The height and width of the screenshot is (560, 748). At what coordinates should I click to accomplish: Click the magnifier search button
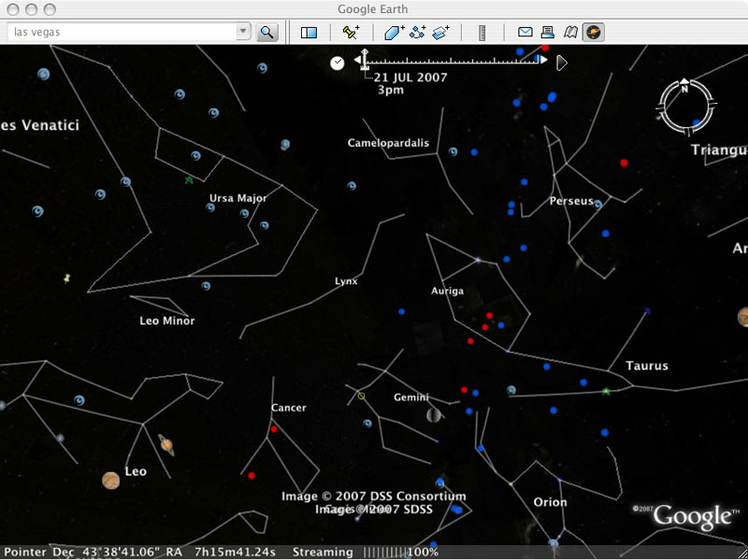267,32
